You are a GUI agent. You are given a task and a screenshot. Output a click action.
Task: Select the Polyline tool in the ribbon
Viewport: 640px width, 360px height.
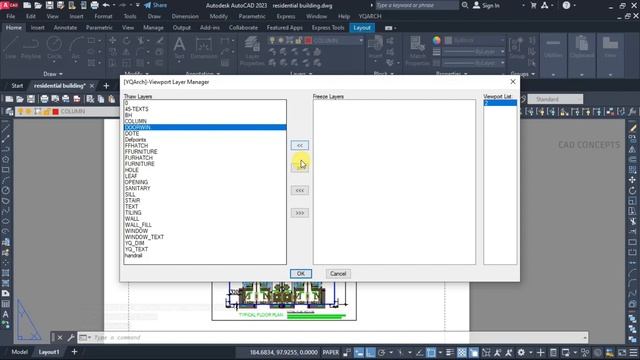[x=31, y=48]
